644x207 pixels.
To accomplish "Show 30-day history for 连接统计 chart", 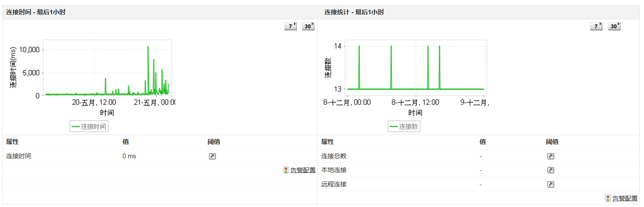I will 614,26.
